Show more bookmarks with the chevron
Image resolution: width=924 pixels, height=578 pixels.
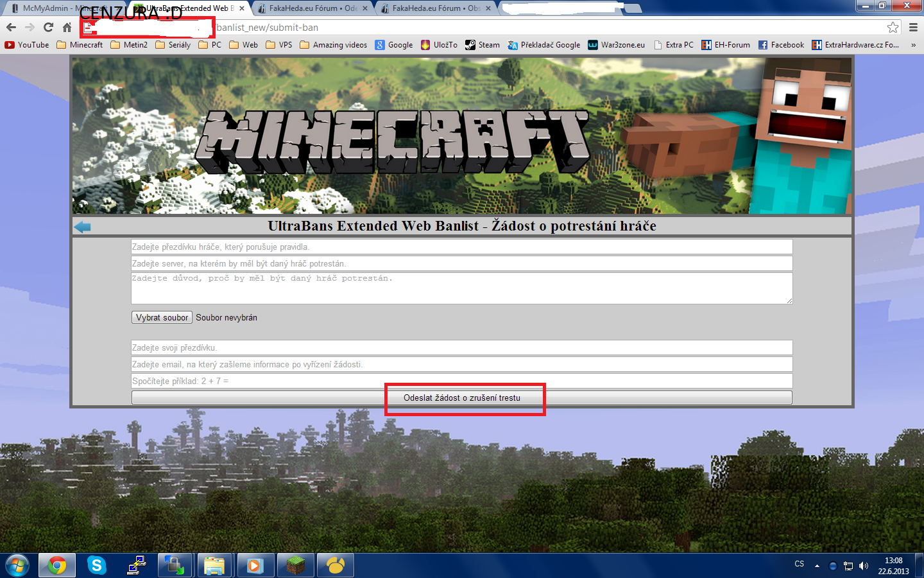click(x=913, y=45)
